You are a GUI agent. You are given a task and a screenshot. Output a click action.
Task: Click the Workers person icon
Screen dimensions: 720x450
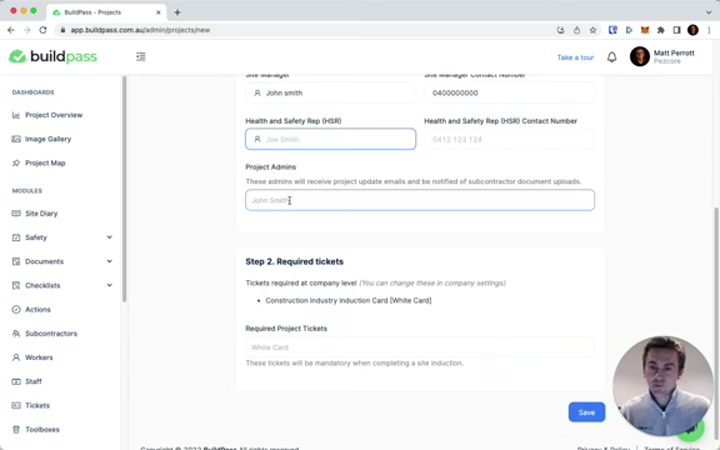(x=16, y=357)
